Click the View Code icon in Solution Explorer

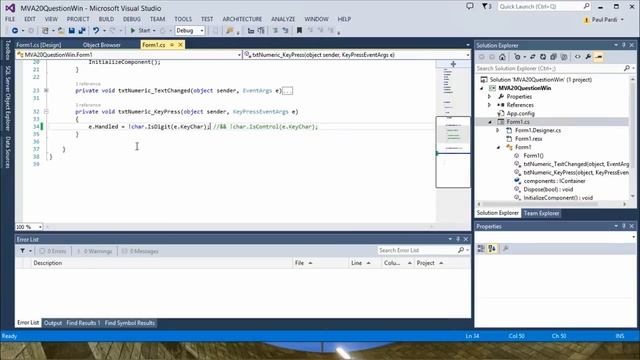coord(578,57)
